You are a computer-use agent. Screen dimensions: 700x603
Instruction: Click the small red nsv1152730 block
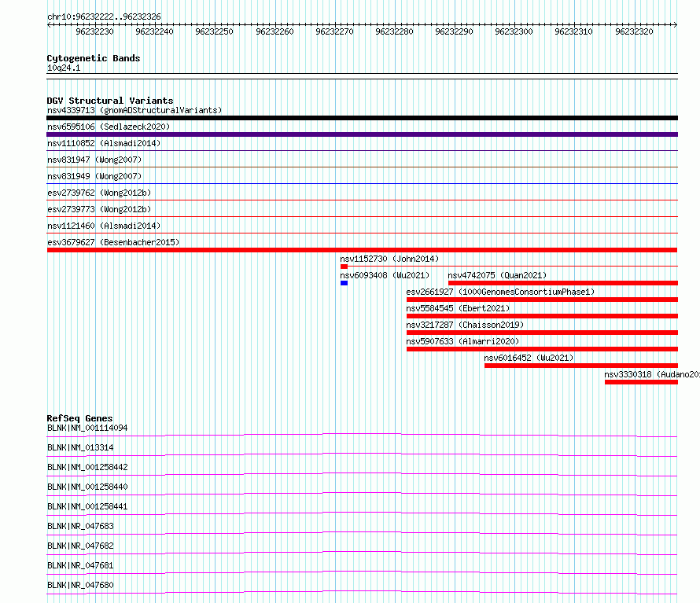tap(344, 267)
